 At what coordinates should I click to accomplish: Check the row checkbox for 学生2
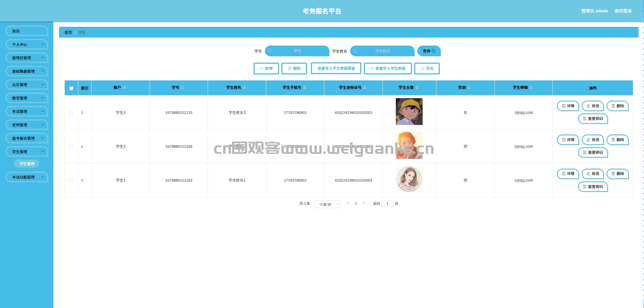point(71,146)
